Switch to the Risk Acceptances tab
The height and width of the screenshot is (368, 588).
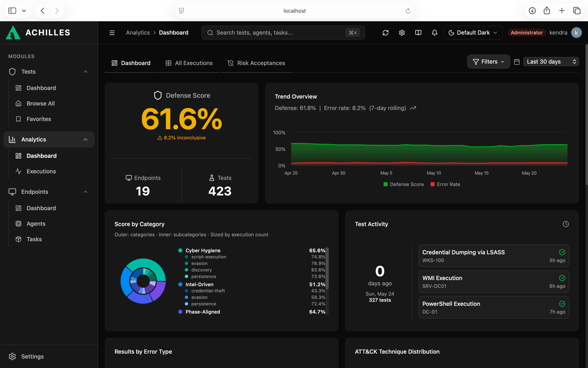tap(256, 63)
